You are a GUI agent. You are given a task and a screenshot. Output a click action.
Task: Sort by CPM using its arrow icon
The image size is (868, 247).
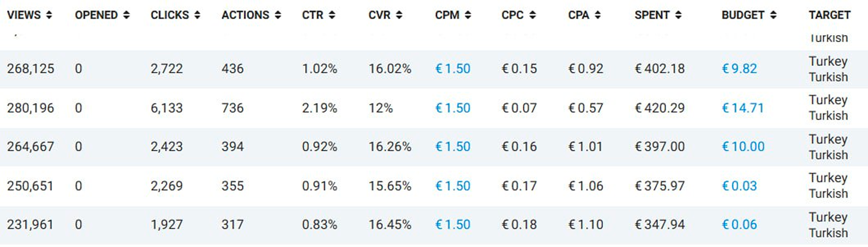[468, 15]
